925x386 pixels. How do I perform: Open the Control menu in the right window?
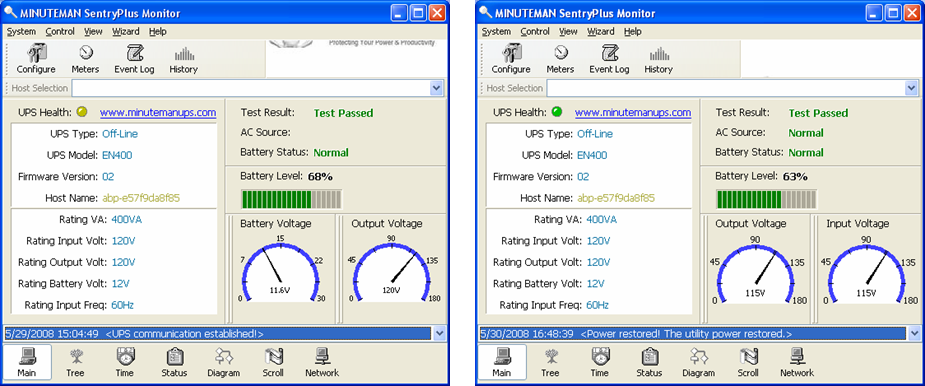[x=535, y=31]
